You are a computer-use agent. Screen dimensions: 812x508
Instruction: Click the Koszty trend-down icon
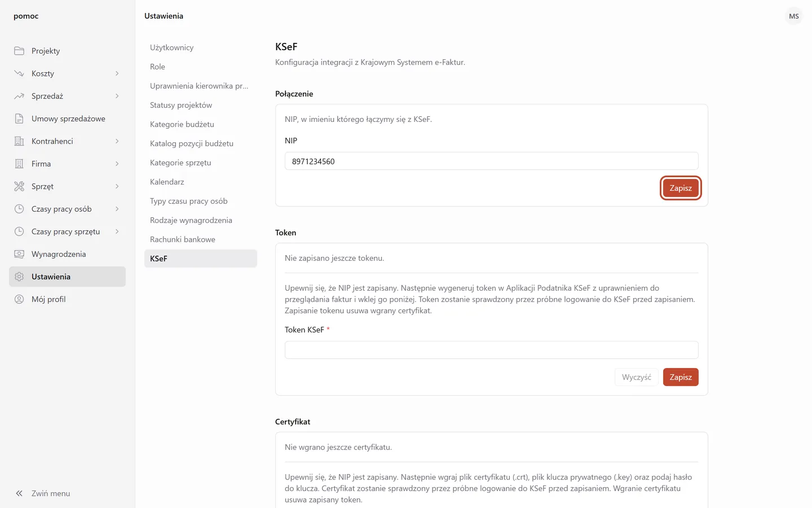[19, 73]
